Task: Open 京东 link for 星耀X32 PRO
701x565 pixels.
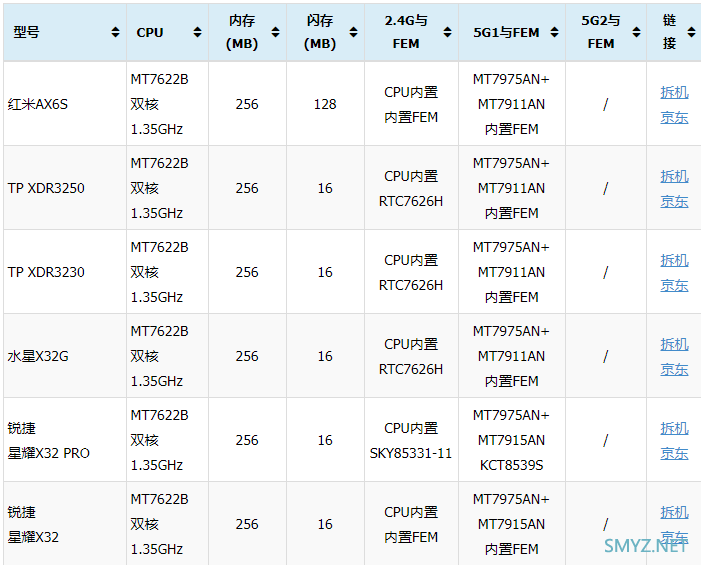Action: click(x=674, y=453)
